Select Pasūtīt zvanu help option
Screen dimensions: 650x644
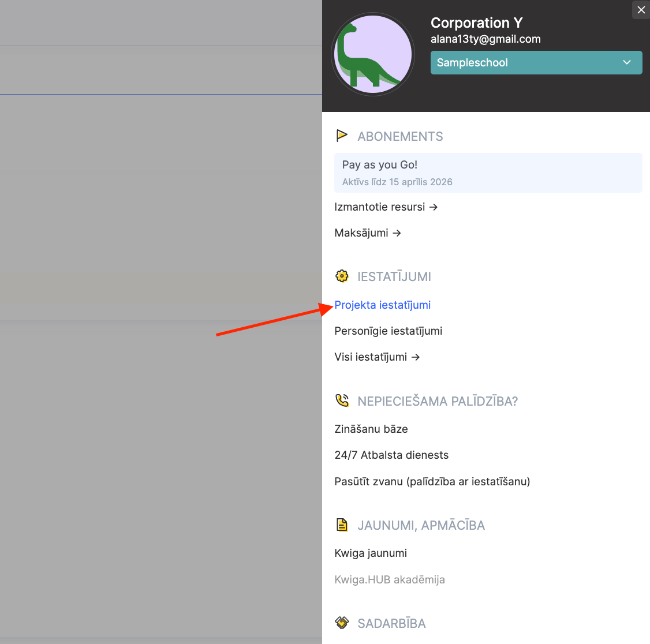[432, 481]
